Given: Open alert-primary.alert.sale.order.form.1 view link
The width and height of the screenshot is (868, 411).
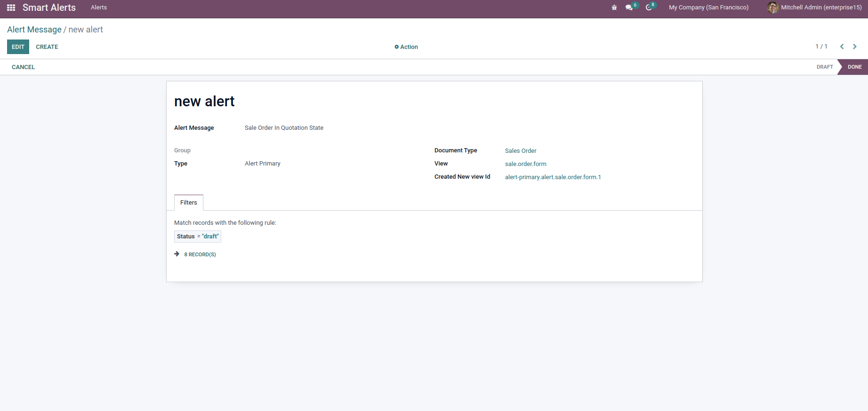Looking at the screenshot, I should 553,177.
